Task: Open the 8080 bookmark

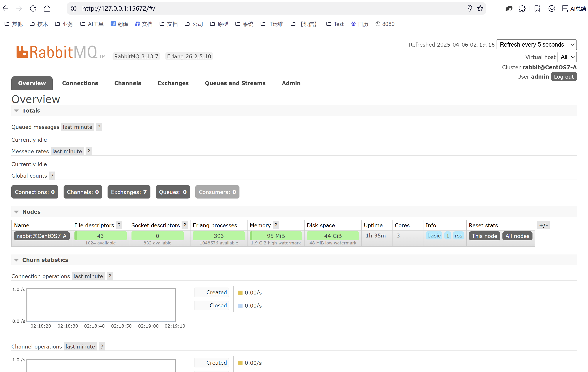Action: pos(385,24)
